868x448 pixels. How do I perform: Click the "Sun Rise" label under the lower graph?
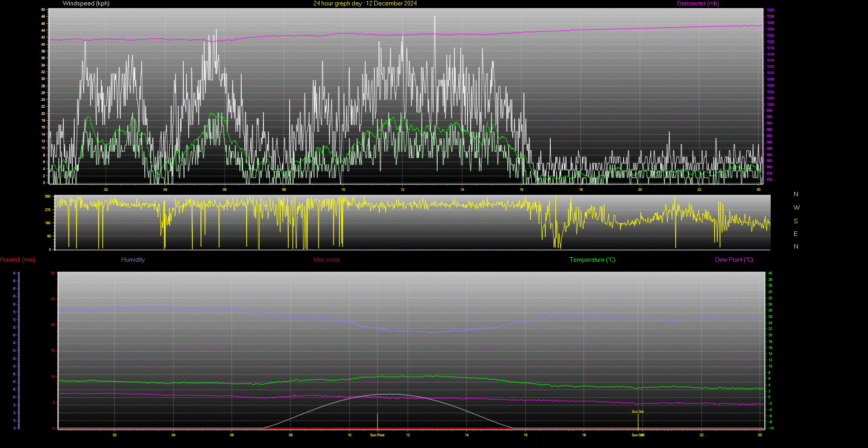coord(377,435)
